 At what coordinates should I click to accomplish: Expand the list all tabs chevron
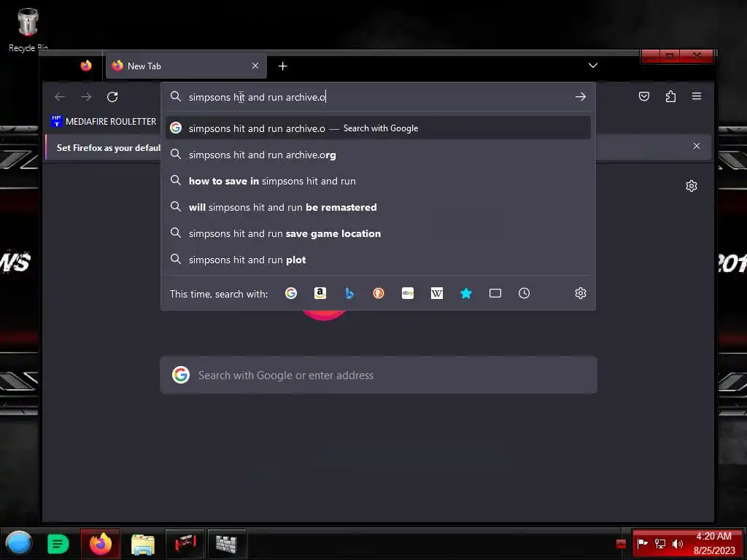click(592, 66)
